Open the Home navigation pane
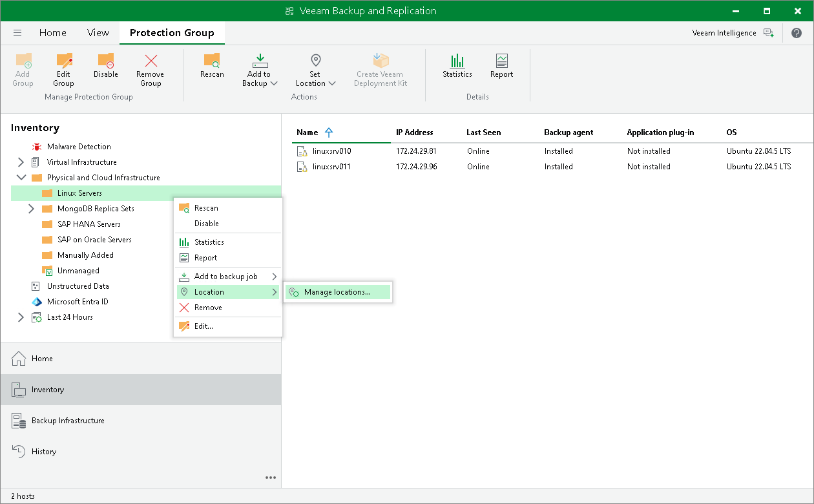This screenshot has height=504, width=814. click(x=141, y=359)
